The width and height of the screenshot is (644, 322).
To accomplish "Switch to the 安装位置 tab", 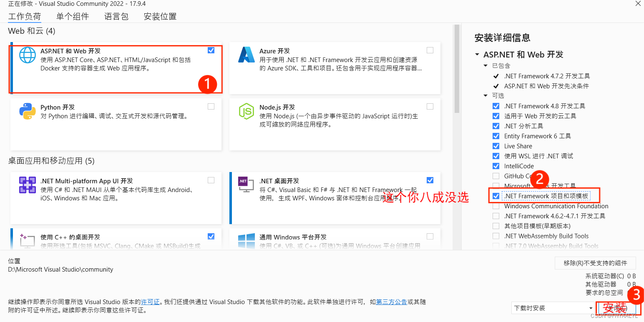I will [x=160, y=17].
